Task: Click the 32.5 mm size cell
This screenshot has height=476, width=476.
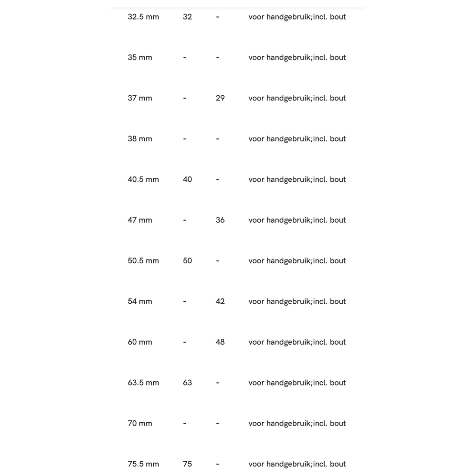Action: click(143, 17)
